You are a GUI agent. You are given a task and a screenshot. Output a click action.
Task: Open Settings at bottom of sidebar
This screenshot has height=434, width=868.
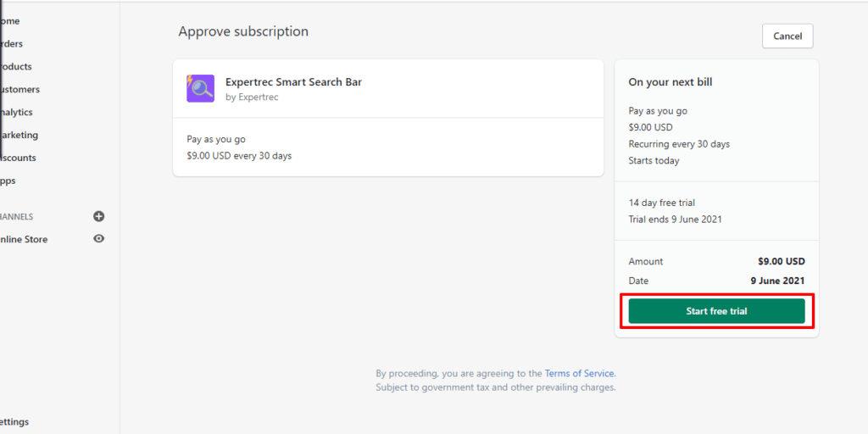[x=14, y=421]
